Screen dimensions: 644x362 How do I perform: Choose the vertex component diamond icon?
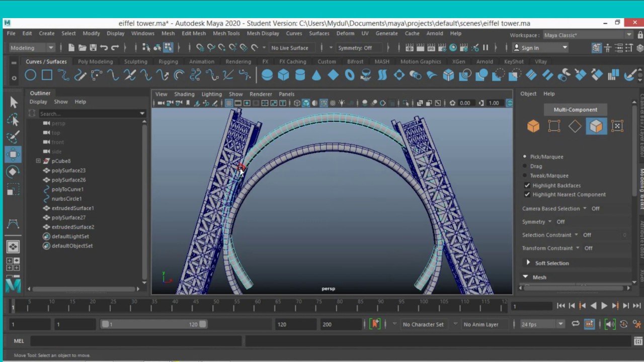575,126
